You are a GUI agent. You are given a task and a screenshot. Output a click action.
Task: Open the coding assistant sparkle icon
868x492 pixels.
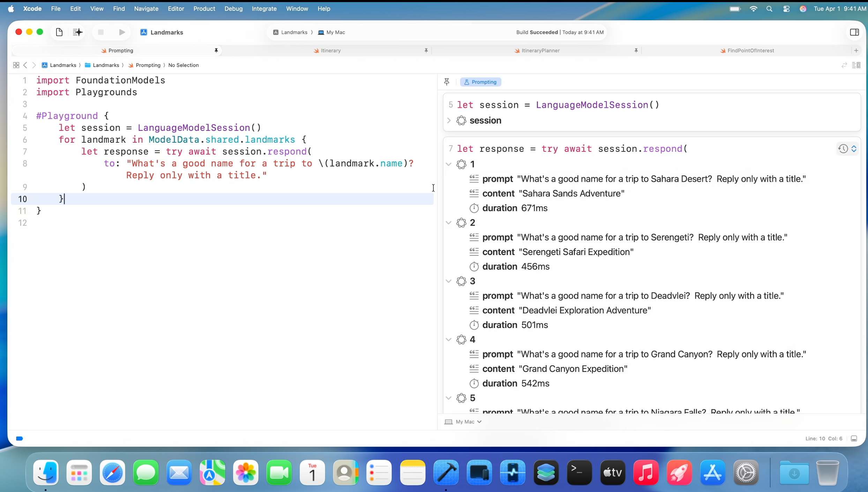[x=77, y=32]
